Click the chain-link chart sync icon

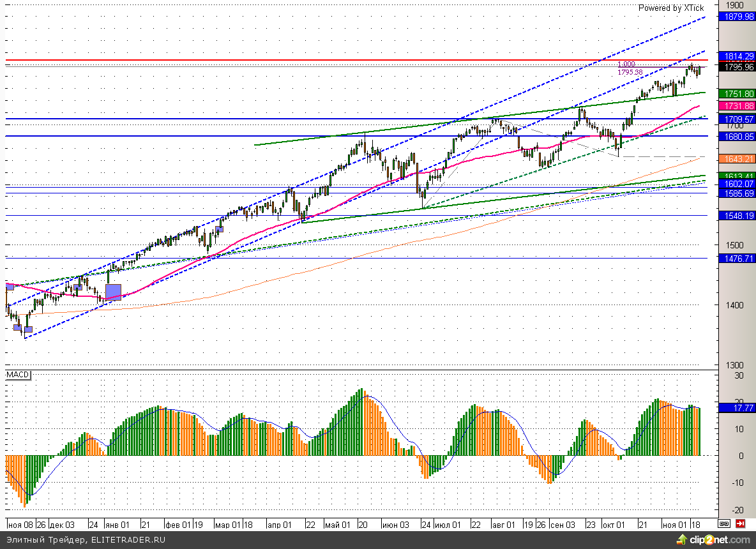pos(723,523)
